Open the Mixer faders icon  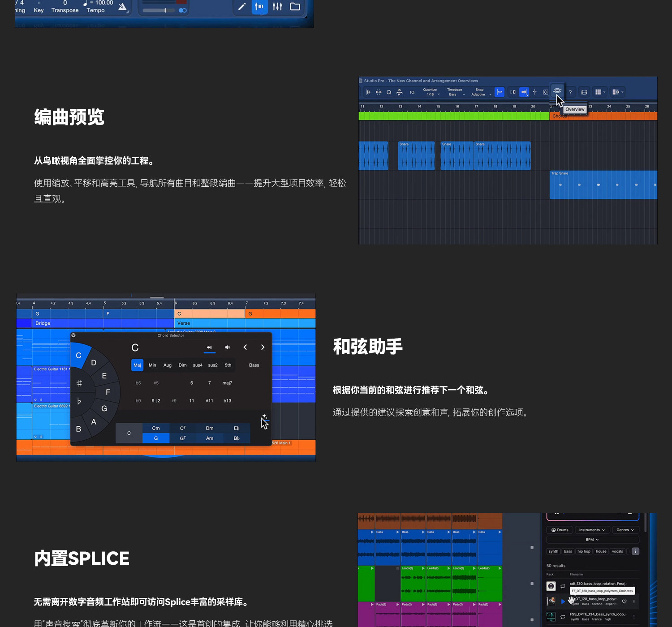[277, 7]
